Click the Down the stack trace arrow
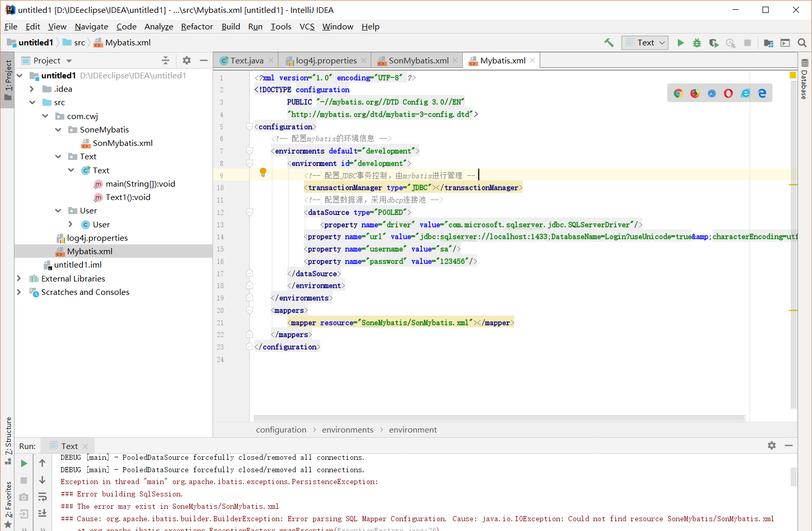This screenshot has width=812, height=531. [x=42, y=480]
